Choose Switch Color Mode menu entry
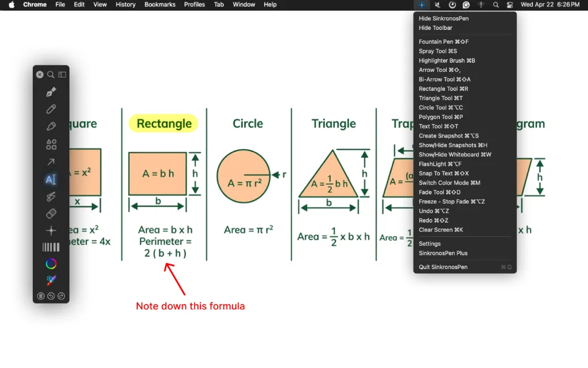Viewport: 588px width, 368px height. coord(465,182)
